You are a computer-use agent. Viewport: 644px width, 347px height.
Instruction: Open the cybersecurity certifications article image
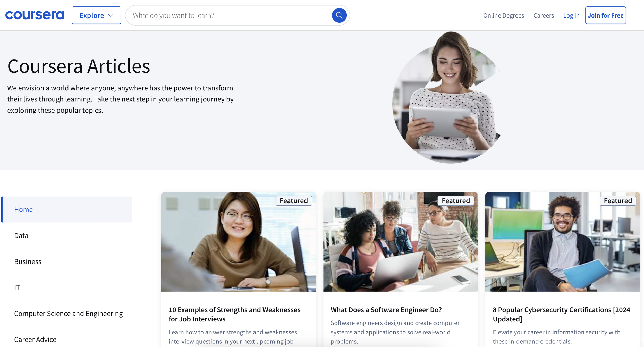coord(563,242)
